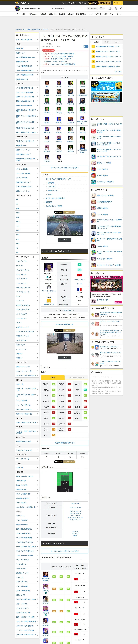This screenshot has height=644, width=138.
Task: Open ダブルタッチ skill link
Action: (75, 504)
